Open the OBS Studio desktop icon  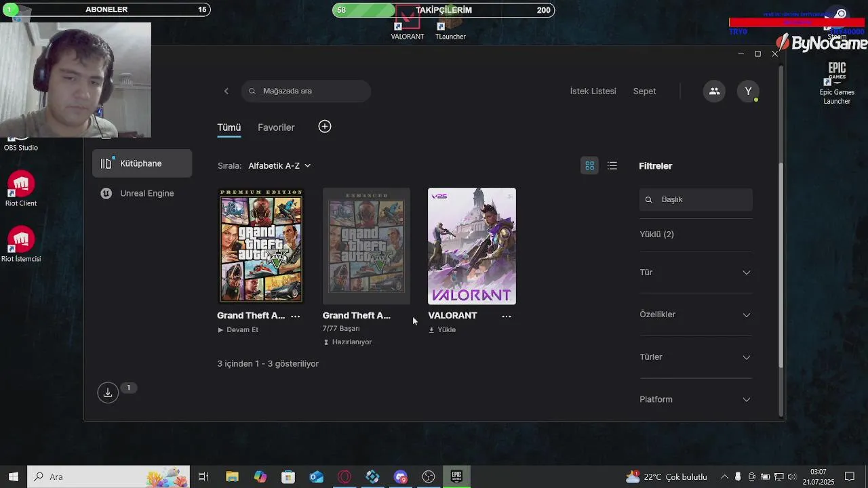(x=21, y=143)
